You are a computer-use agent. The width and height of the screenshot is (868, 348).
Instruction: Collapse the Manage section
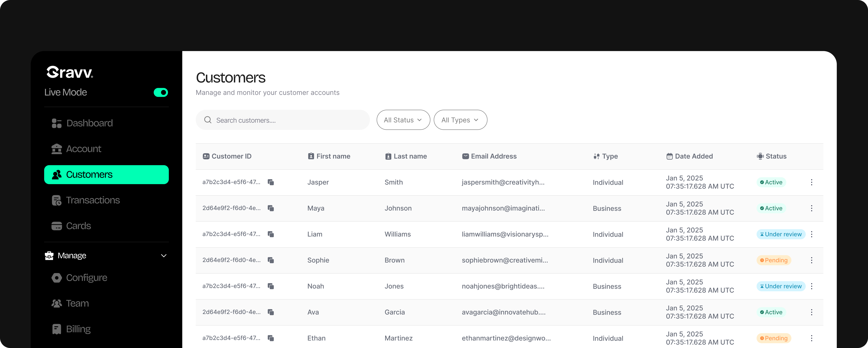pyautogui.click(x=164, y=256)
